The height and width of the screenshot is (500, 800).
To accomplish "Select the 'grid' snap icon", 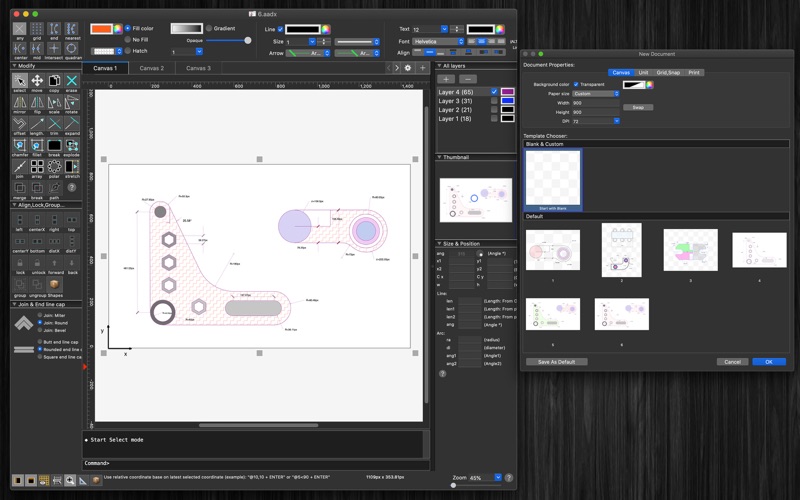I will tap(37, 29).
